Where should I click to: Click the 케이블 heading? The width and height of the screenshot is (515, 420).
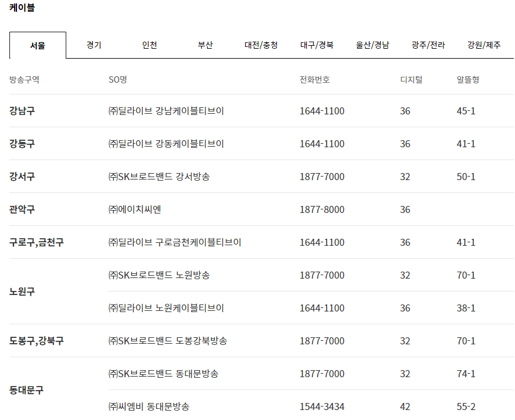pyautogui.click(x=22, y=7)
